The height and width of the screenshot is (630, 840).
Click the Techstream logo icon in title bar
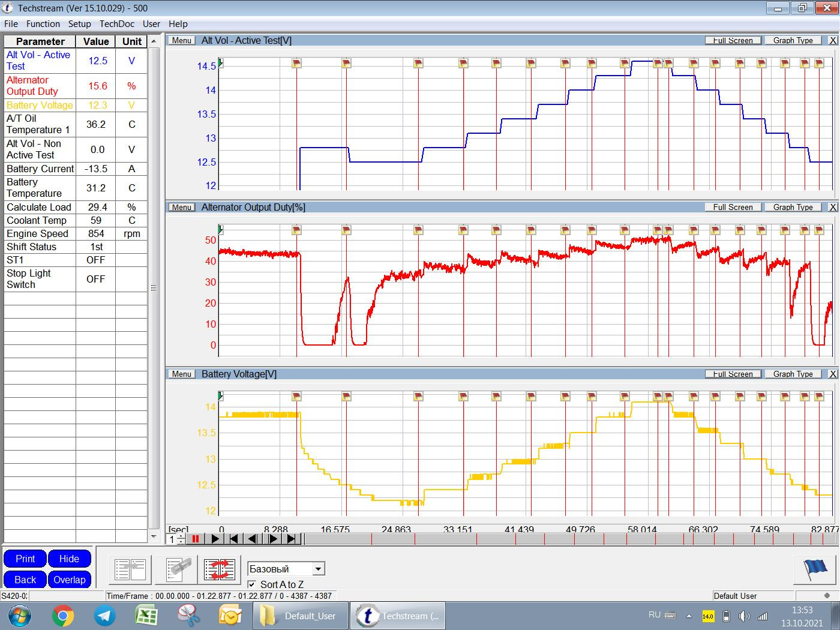coord(8,8)
